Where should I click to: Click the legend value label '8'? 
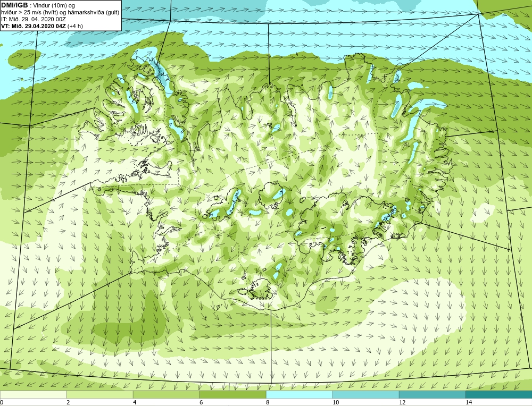268,402
